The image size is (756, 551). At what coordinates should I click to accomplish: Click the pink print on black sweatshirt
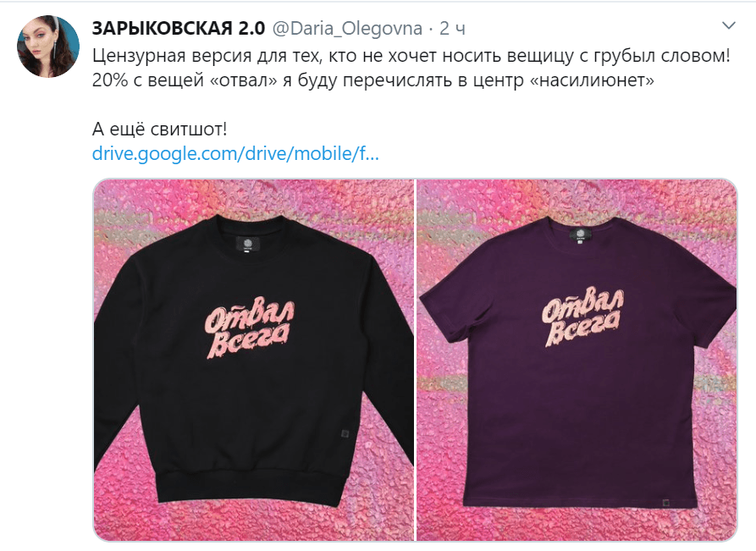tap(249, 330)
